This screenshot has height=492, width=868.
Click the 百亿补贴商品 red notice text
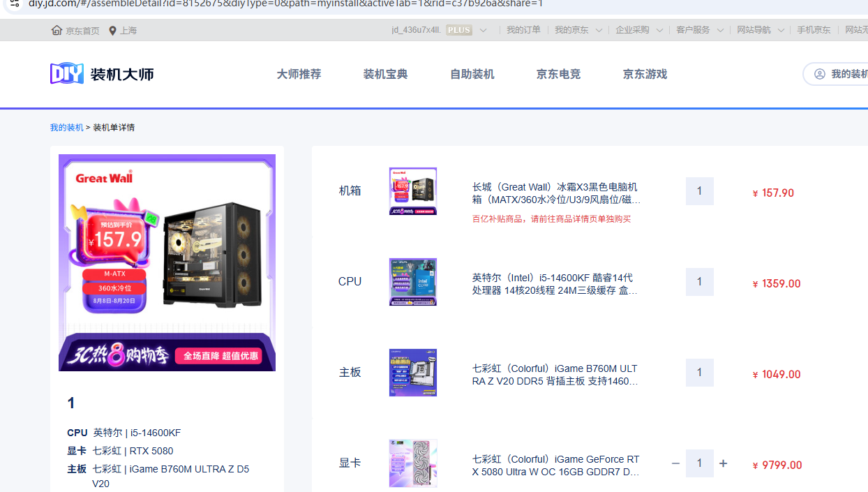[551, 219]
